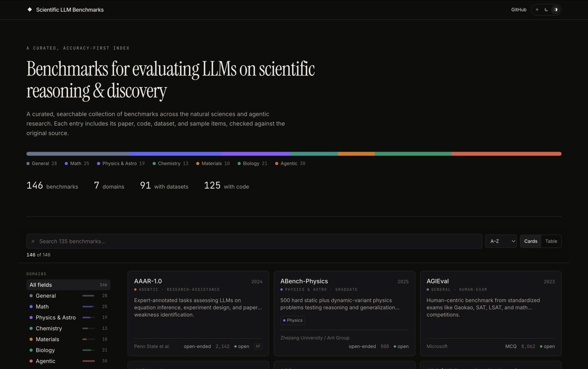
Task: Click the open status on AGIEval card
Action: click(x=547, y=346)
